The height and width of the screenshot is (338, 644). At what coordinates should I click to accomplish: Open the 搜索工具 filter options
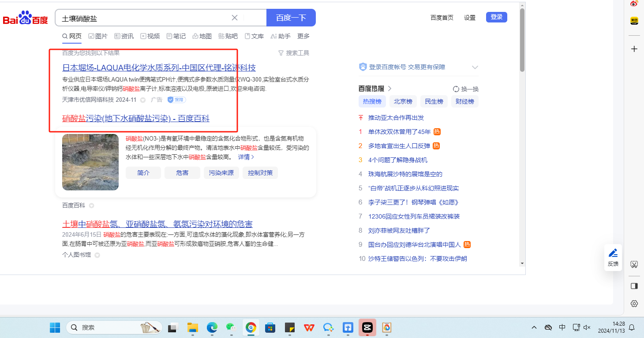(x=293, y=53)
